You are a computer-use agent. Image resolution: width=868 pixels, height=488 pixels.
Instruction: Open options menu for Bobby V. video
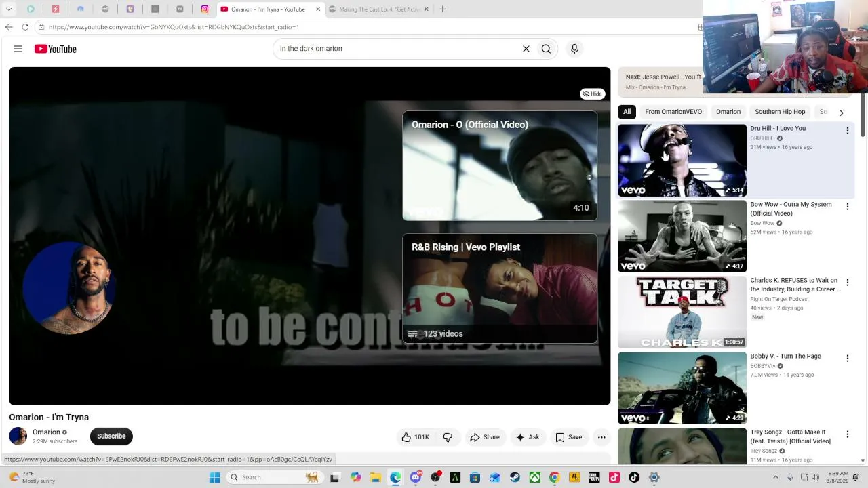[847, 359]
